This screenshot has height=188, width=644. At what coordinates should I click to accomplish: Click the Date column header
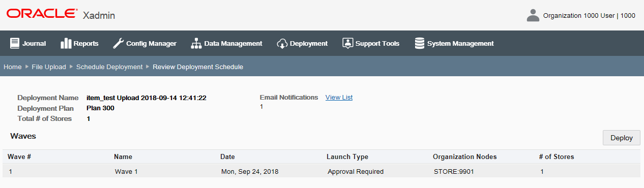point(227,156)
